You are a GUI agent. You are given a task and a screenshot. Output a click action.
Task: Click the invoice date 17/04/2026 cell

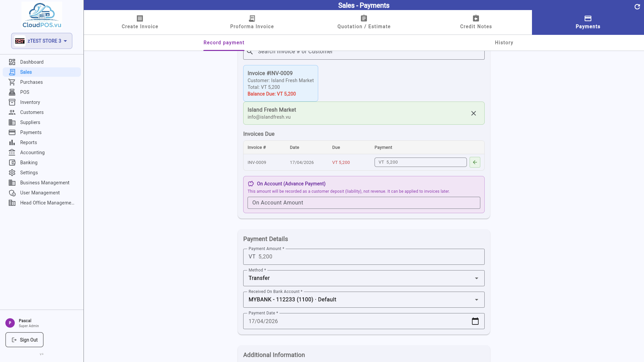point(302,163)
